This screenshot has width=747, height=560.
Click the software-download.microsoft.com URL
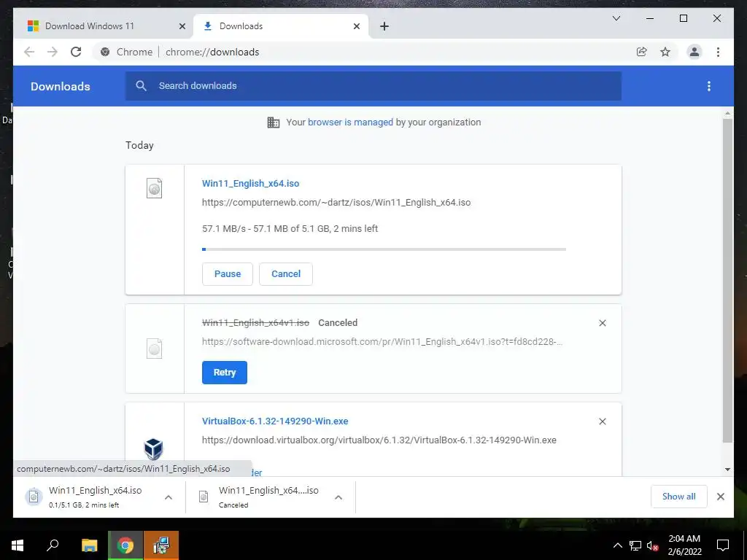[x=382, y=341]
